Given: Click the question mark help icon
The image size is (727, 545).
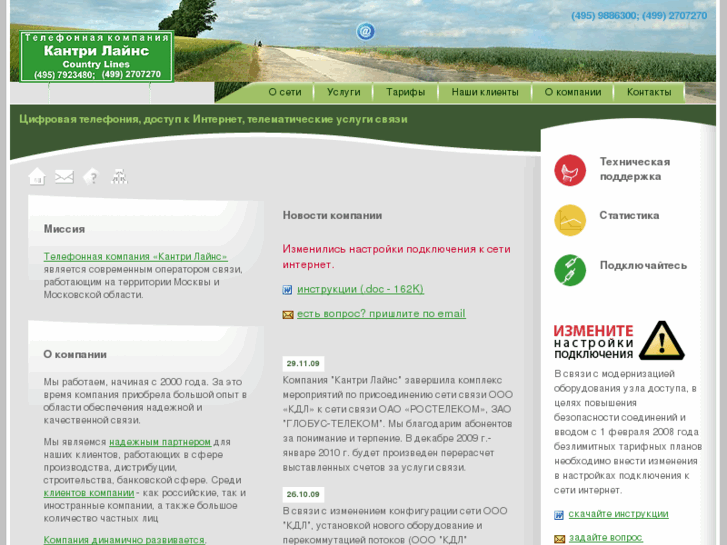Looking at the screenshot, I should [x=92, y=177].
